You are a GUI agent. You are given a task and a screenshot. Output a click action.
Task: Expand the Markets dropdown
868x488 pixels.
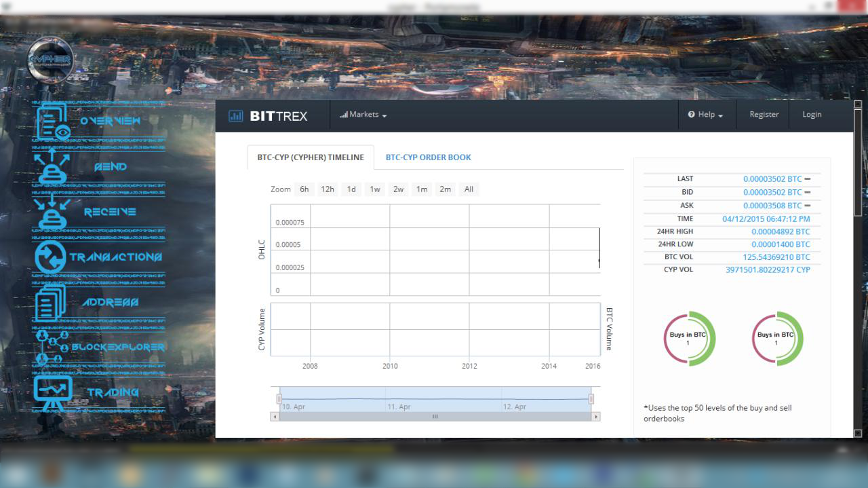[363, 115]
